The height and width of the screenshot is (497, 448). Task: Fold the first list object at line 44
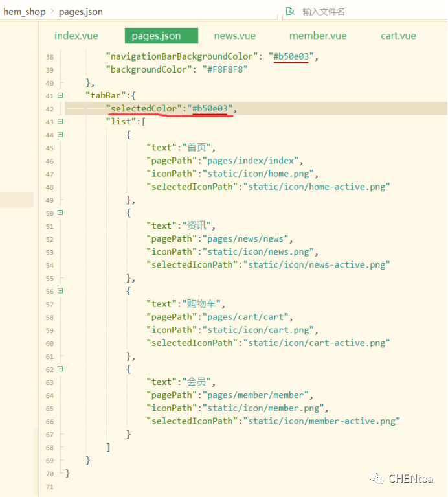pos(60,135)
